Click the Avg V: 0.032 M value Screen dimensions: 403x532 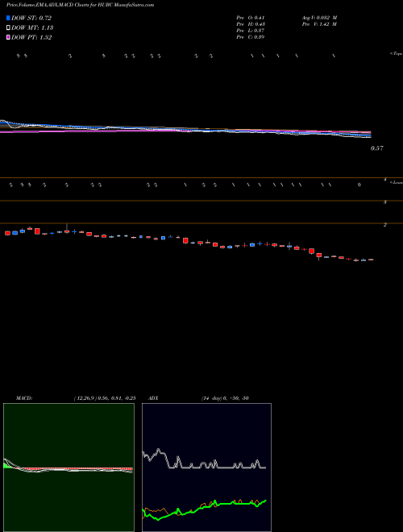tap(319, 17)
